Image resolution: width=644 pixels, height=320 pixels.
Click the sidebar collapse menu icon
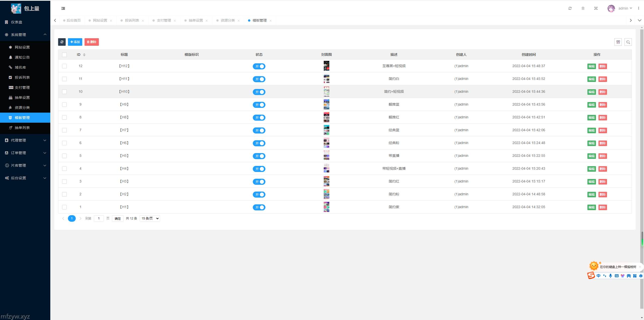(x=63, y=8)
